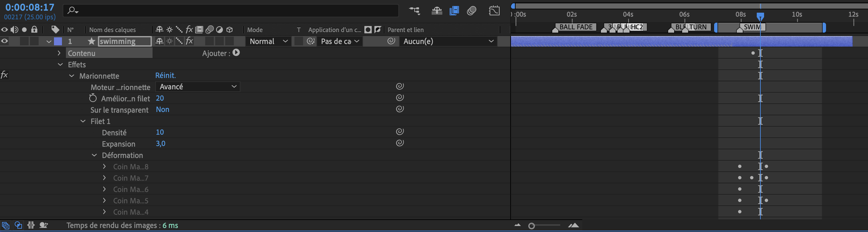Toggle the fx effect switch beside Marionnette
868x232 pixels.
pyautogui.click(x=4, y=75)
